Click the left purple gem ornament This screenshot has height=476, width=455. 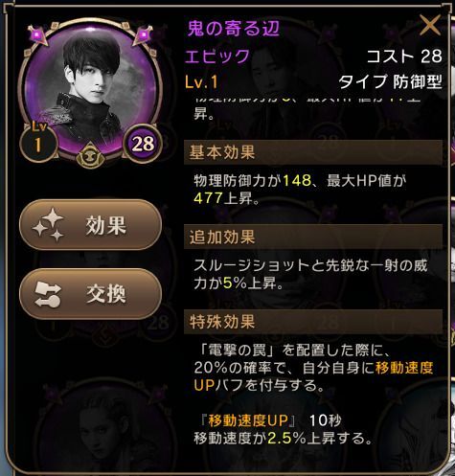click(37, 34)
